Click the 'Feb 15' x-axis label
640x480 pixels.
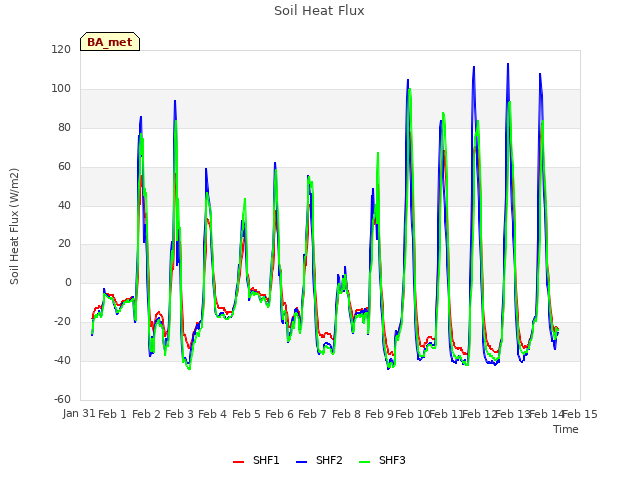[580, 414]
